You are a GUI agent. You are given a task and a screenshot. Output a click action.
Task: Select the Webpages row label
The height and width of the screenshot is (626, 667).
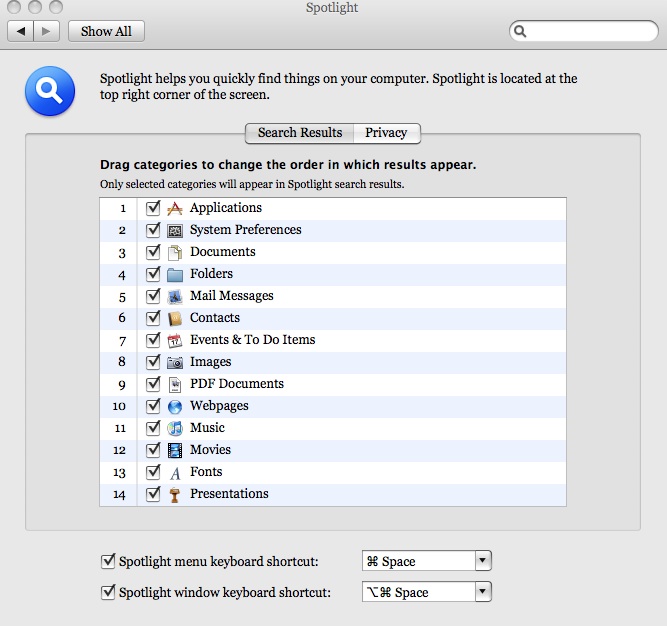click(x=219, y=406)
